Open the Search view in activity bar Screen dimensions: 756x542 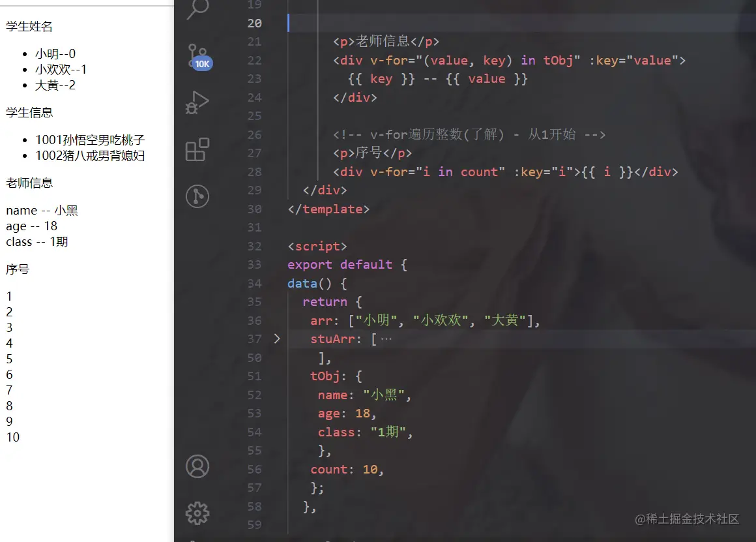[197, 8]
